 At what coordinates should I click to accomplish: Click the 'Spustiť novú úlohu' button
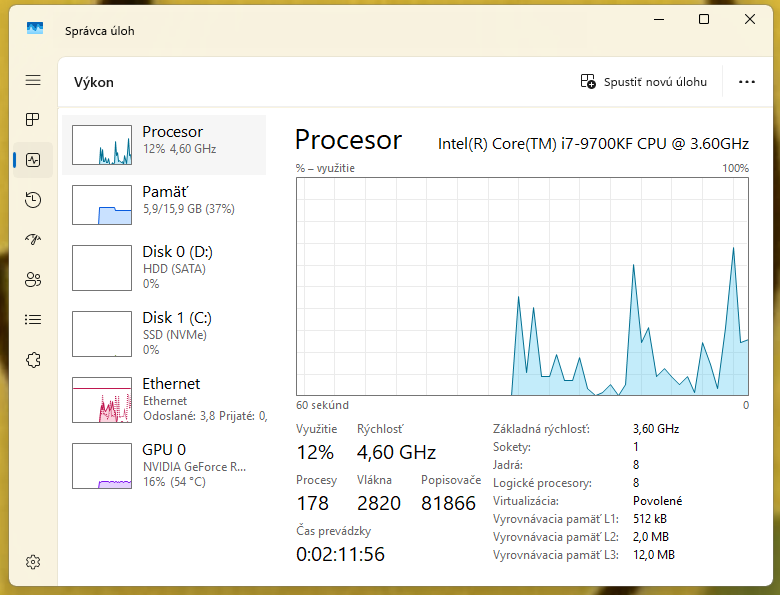(644, 82)
